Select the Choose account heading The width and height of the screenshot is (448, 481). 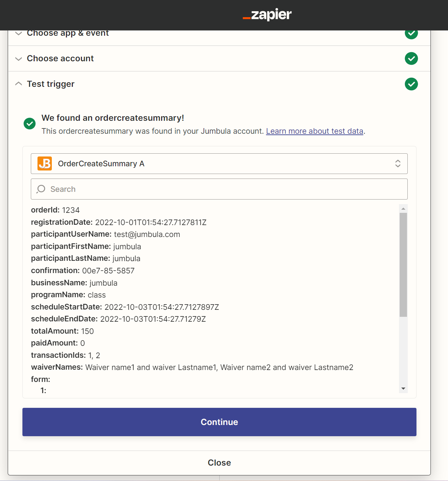[60, 58]
